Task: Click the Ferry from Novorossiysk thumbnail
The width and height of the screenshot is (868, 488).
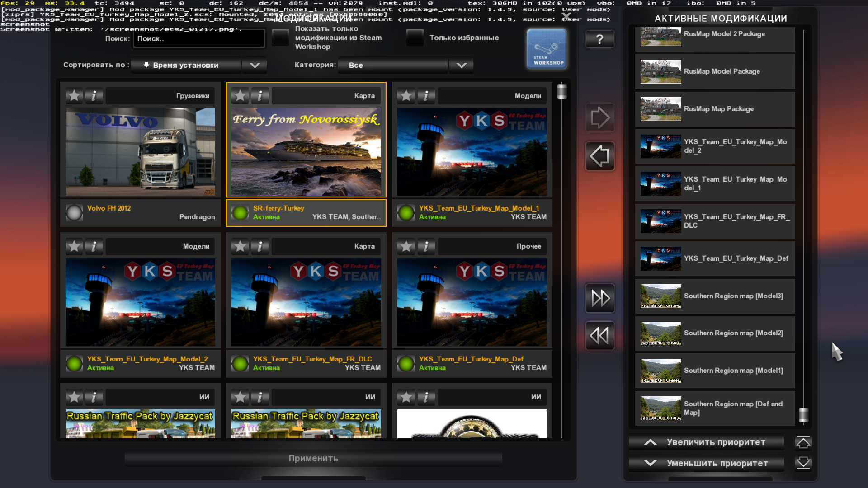Action: pos(306,152)
